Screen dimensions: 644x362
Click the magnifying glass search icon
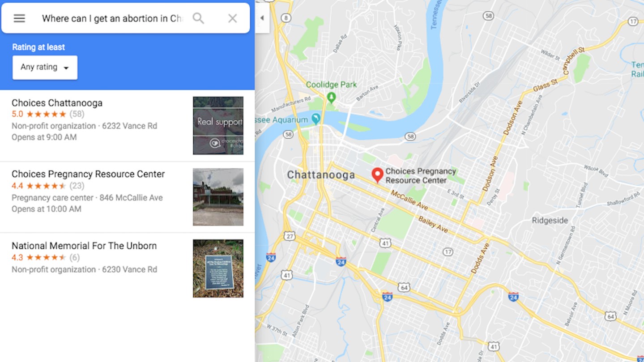[198, 18]
